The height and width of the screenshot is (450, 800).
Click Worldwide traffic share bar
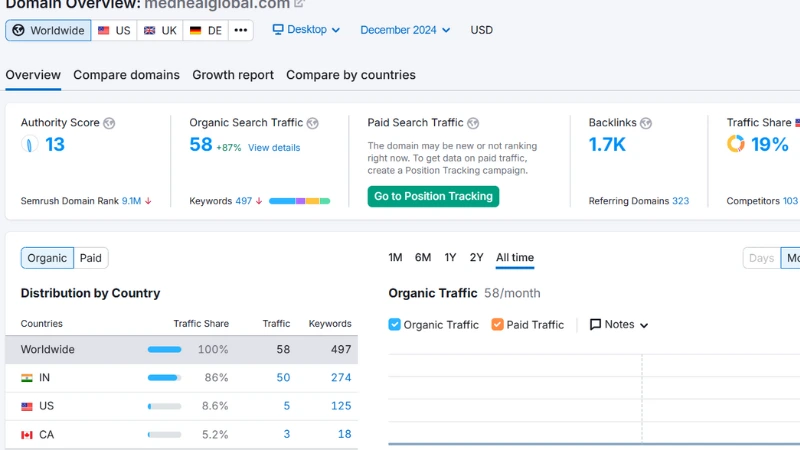(x=164, y=349)
